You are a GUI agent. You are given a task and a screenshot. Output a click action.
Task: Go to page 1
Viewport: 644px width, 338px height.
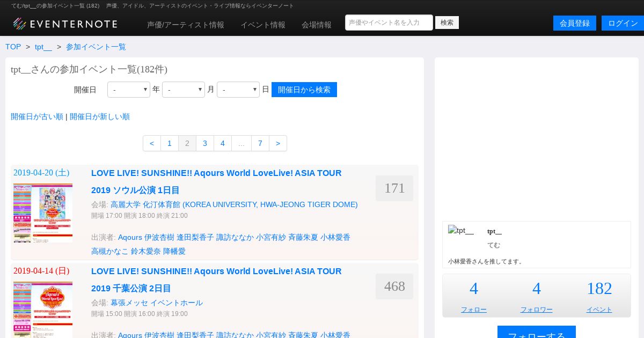pos(170,143)
